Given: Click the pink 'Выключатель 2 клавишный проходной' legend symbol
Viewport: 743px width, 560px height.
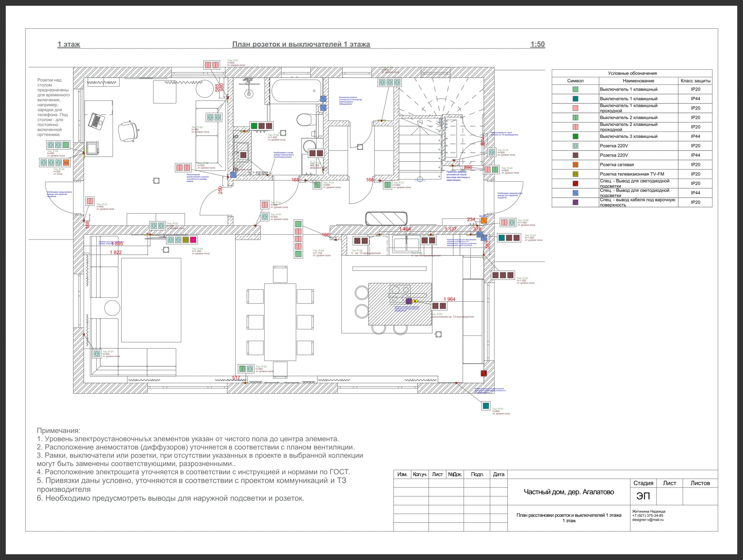Looking at the screenshot, I should coord(575,127).
